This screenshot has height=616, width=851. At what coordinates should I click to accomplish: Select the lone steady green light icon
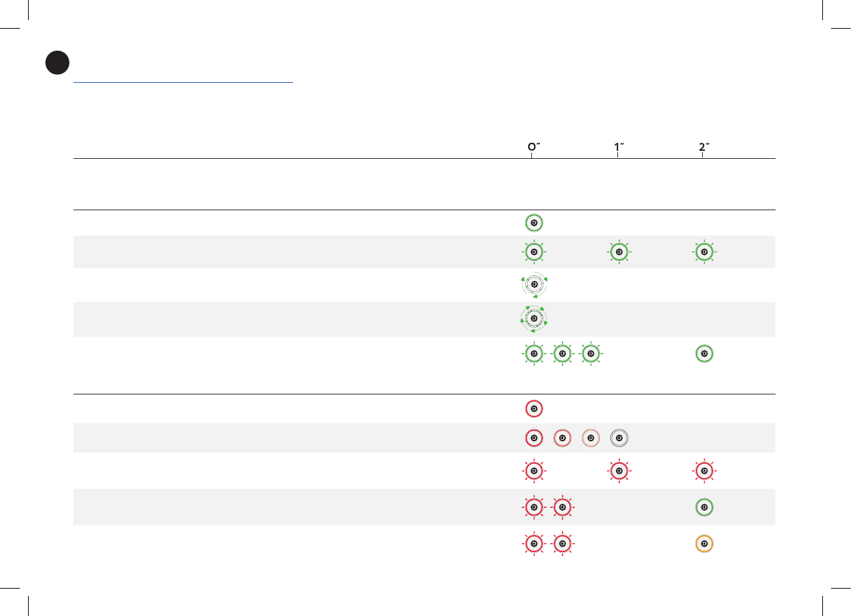533,222
